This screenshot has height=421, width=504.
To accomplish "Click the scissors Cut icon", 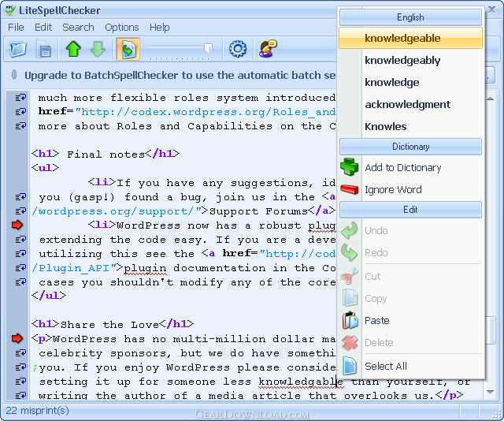I will point(349,276).
